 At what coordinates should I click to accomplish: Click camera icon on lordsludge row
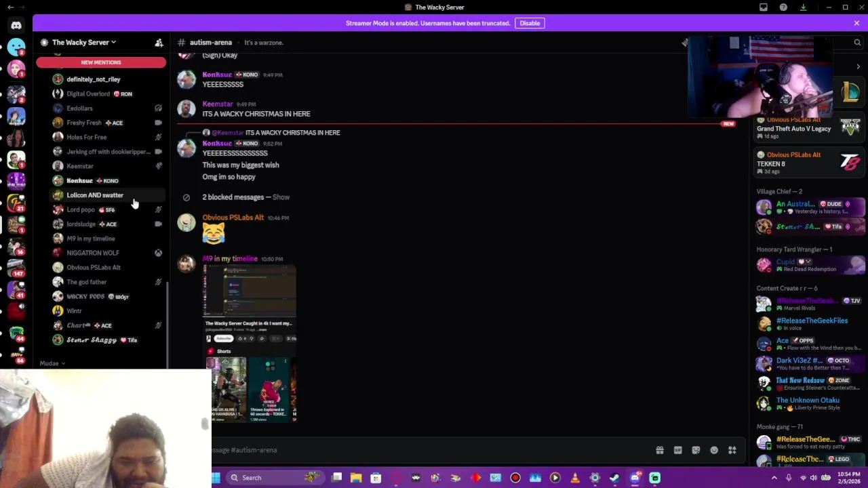coord(158,224)
